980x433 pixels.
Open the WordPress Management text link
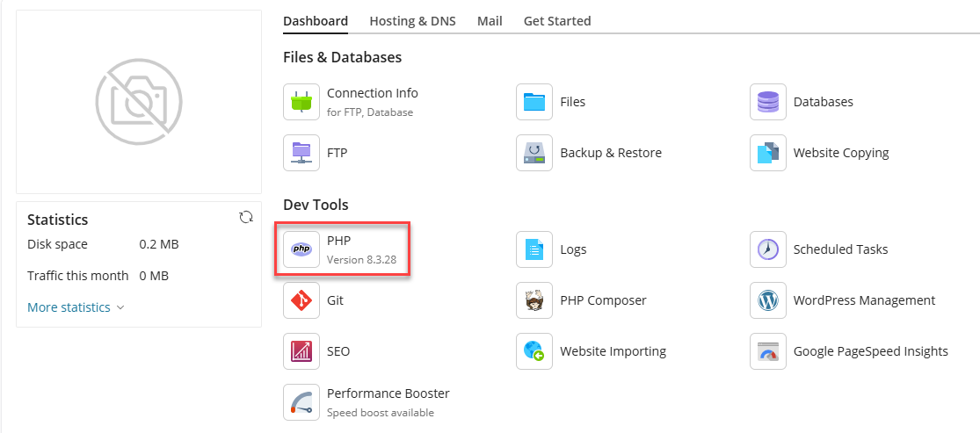pyautogui.click(x=864, y=300)
